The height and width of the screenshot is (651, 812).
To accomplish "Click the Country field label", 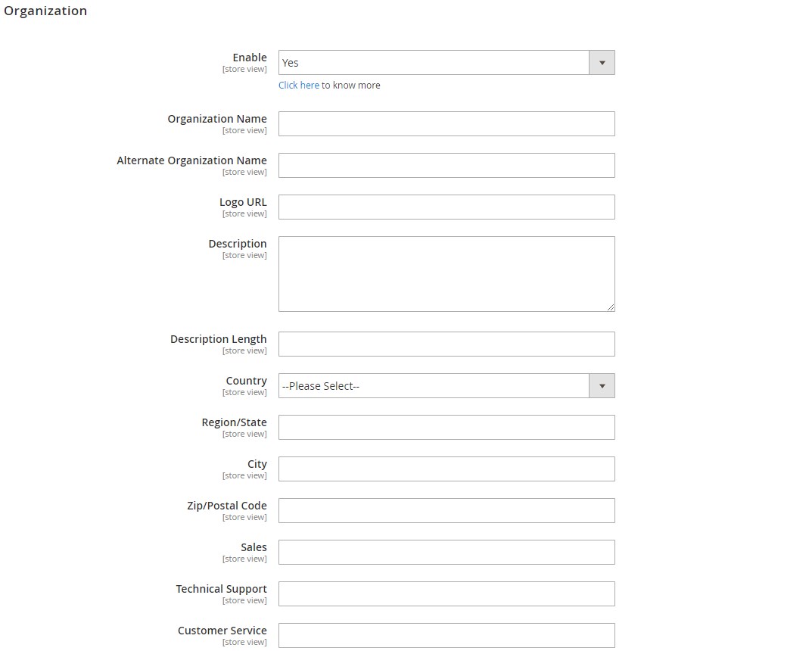I will [247, 381].
